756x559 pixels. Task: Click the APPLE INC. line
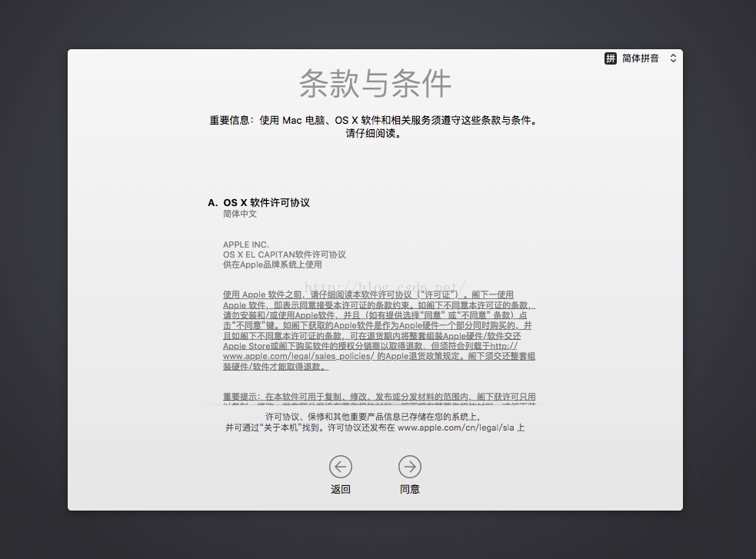pyautogui.click(x=246, y=245)
